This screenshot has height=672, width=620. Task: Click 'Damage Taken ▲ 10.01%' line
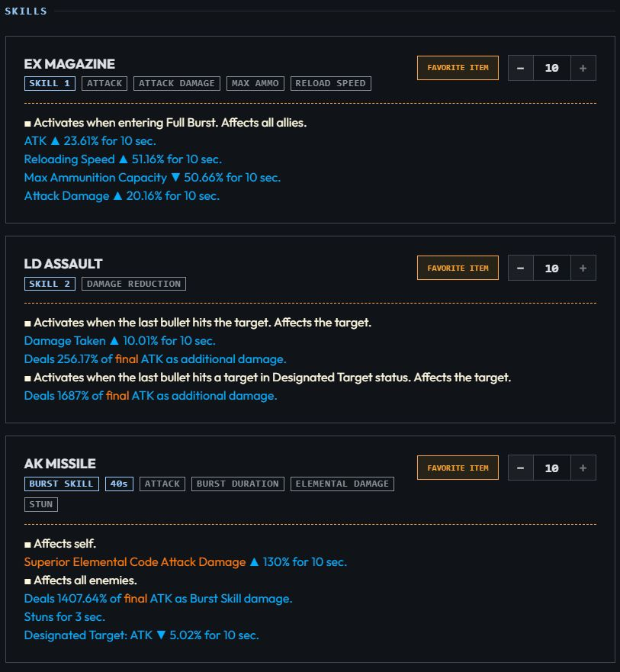point(120,341)
